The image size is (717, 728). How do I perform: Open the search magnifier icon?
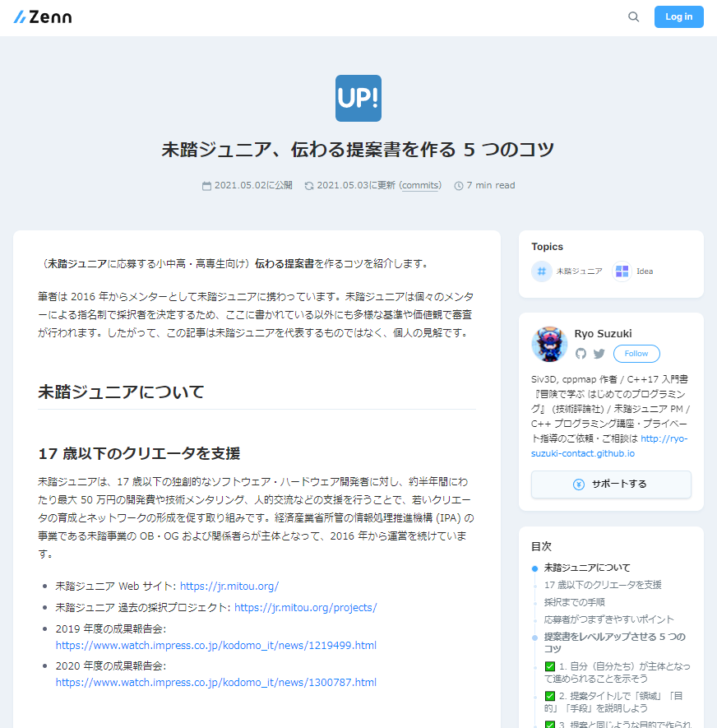pos(633,17)
